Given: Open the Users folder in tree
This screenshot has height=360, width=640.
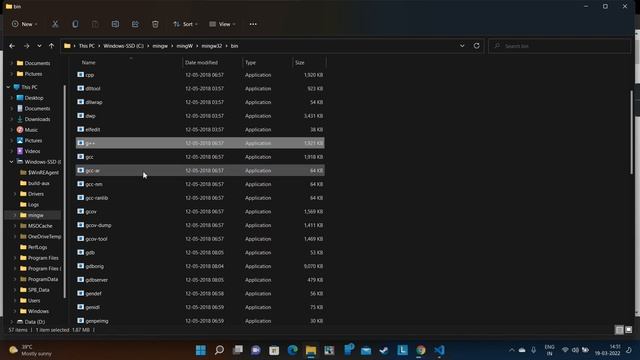Looking at the screenshot, I should pyautogui.click(x=30, y=300).
